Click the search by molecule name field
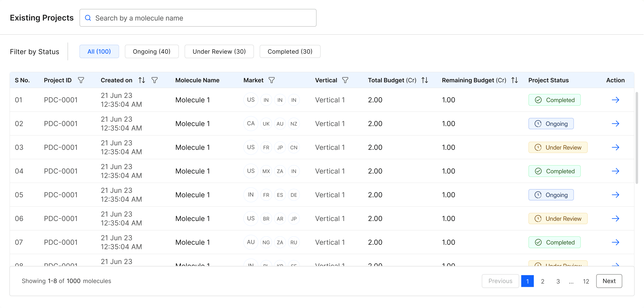644x308 pixels. click(198, 18)
